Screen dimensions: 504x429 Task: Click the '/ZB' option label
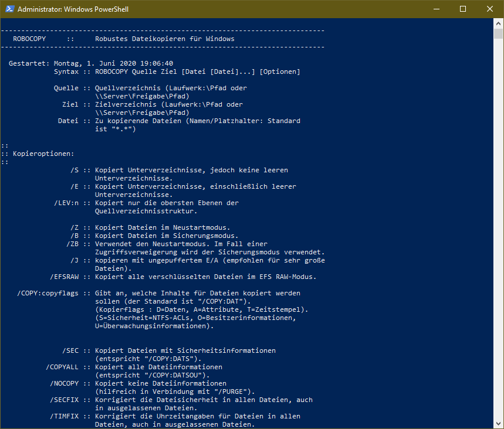73,244
